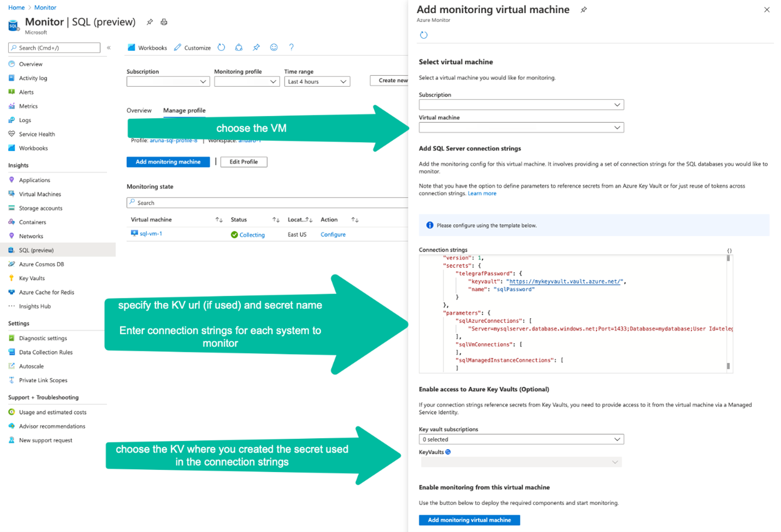
Task: Open the Time range dropdown
Action: click(x=317, y=81)
